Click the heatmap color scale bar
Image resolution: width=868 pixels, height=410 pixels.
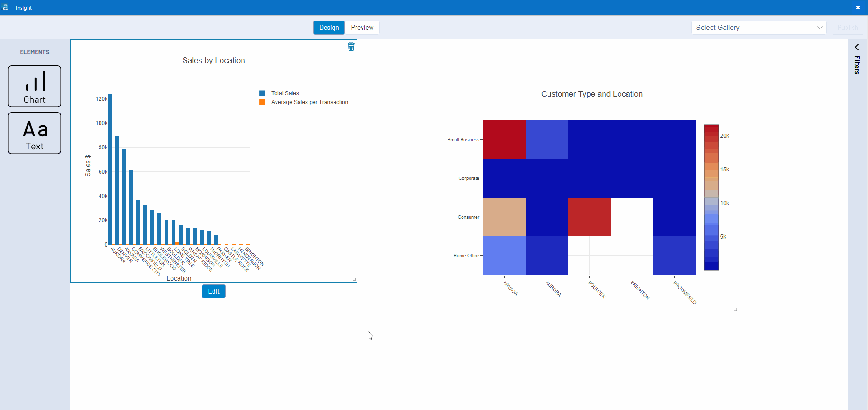coord(711,198)
